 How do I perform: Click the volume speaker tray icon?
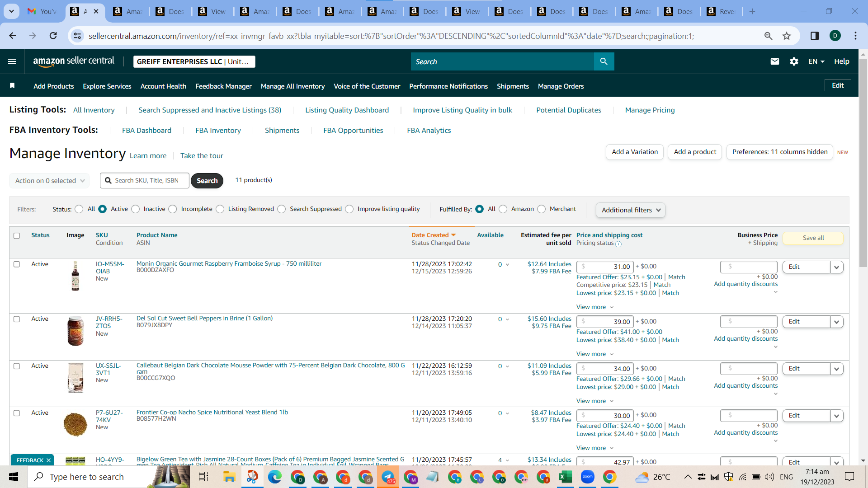pyautogui.click(x=769, y=477)
